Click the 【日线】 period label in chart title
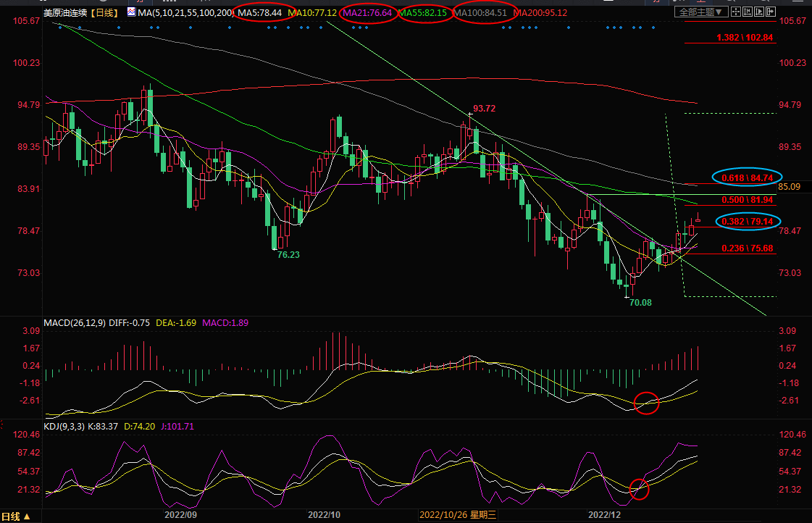Image resolution: width=812 pixels, height=523 pixels. [104, 13]
